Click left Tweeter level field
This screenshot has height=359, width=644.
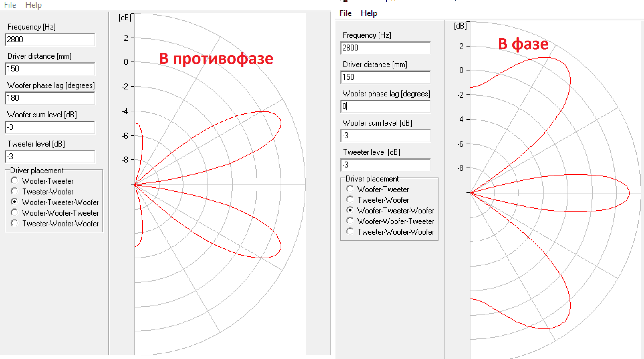[50, 157]
